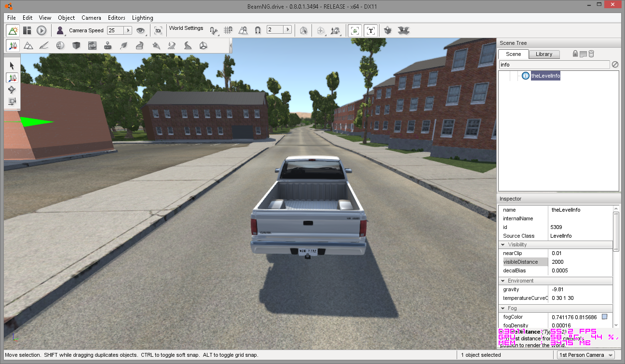Select theLevelInfo in the scene tree
Screen dimensions: 625x364
point(545,76)
